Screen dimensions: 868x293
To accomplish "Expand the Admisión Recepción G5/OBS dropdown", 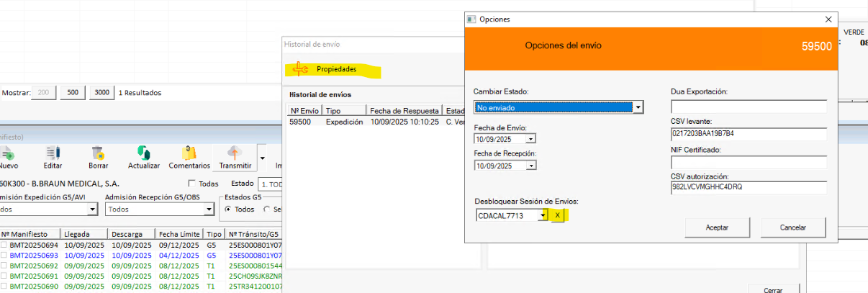I will point(209,209).
